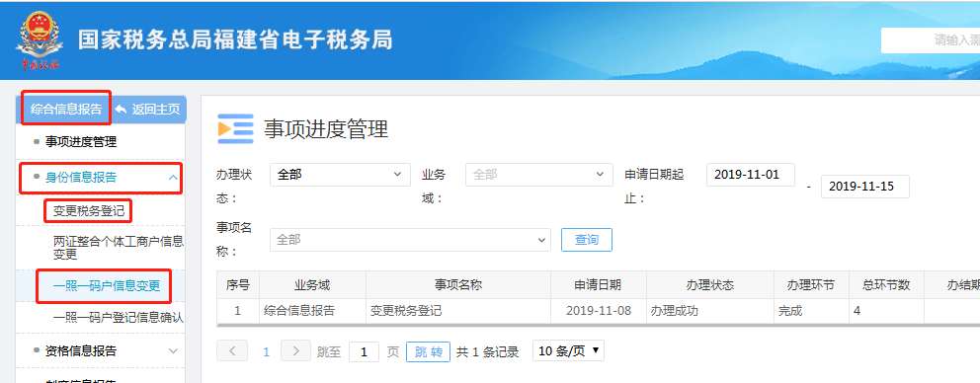Click the 业务域 column header

tap(312, 285)
